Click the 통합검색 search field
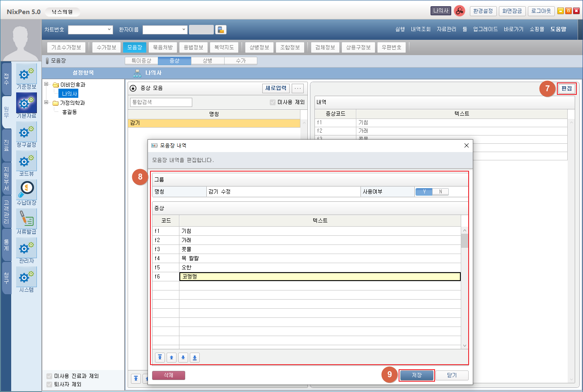Viewport: 583px width, 392px height. pos(161,102)
